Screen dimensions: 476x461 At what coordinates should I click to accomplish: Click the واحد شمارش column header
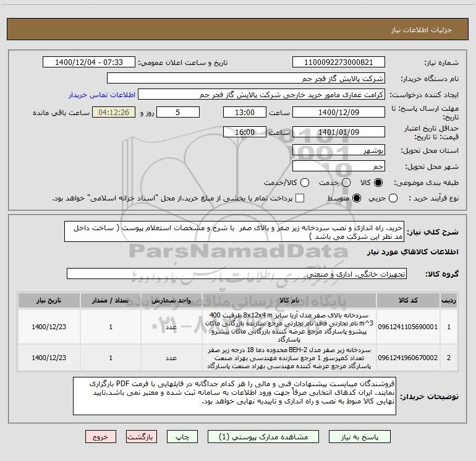(x=171, y=300)
